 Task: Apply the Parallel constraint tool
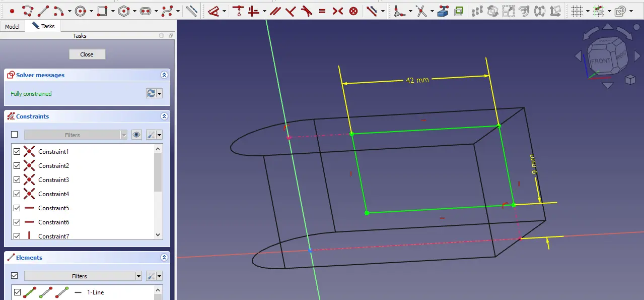pos(275,11)
